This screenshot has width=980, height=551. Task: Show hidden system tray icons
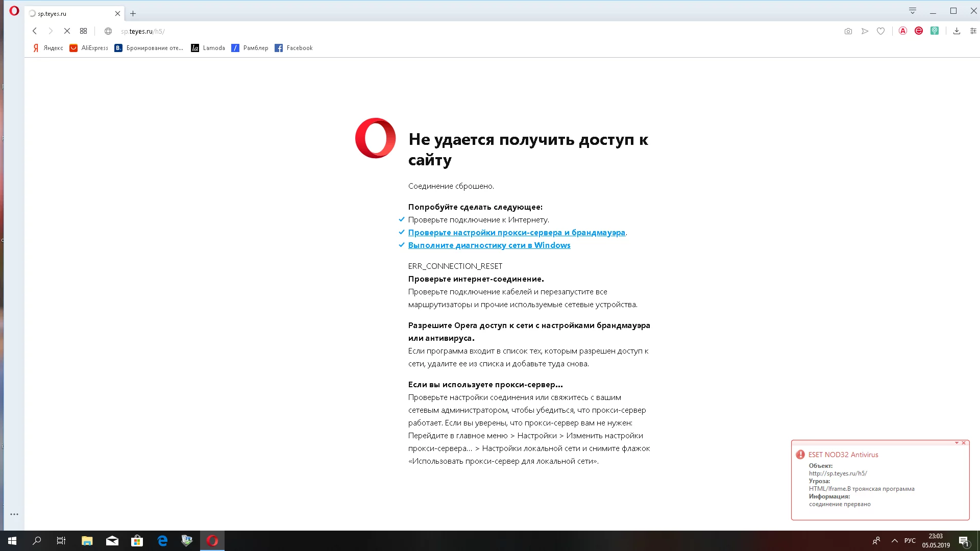(895, 541)
